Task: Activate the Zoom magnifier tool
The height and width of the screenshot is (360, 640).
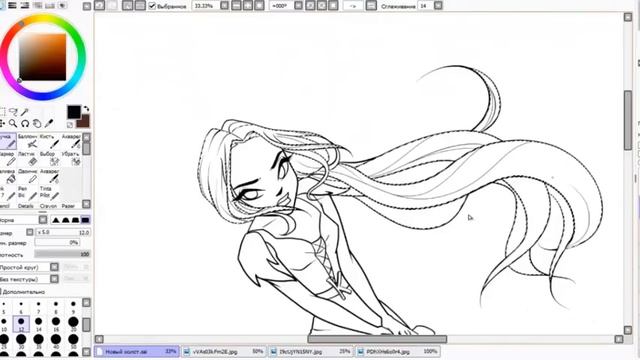Action: (13, 123)
